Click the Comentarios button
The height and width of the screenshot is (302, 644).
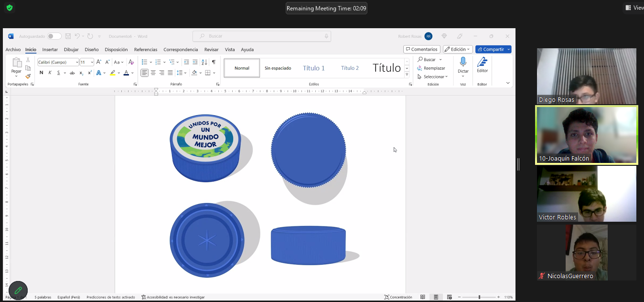[x=421, y=49]
